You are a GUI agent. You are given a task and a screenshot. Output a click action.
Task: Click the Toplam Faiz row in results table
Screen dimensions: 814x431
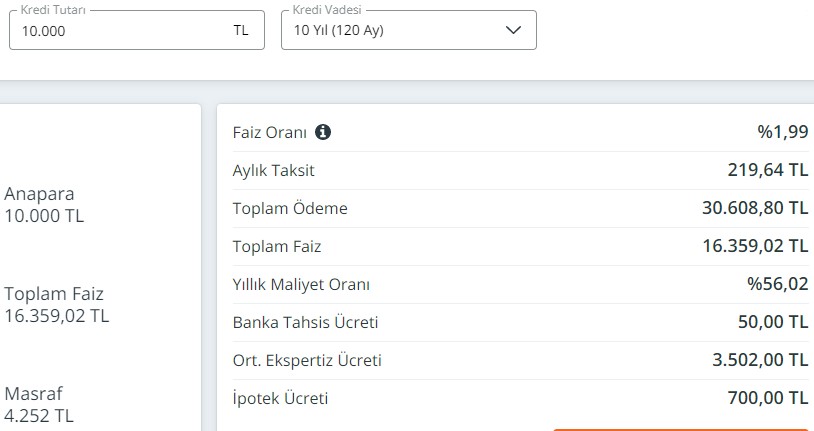click(x=521, y=246)
